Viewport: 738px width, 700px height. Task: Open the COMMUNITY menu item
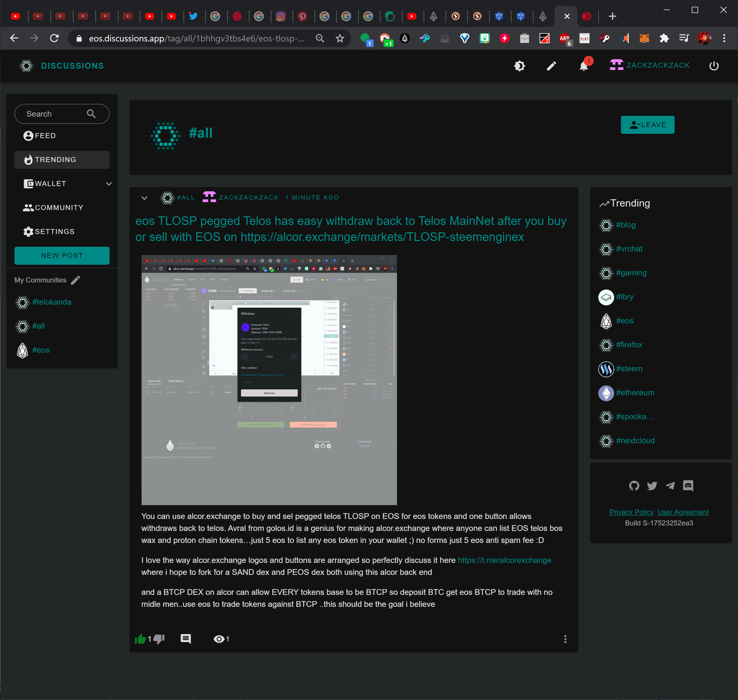[62, 208]
